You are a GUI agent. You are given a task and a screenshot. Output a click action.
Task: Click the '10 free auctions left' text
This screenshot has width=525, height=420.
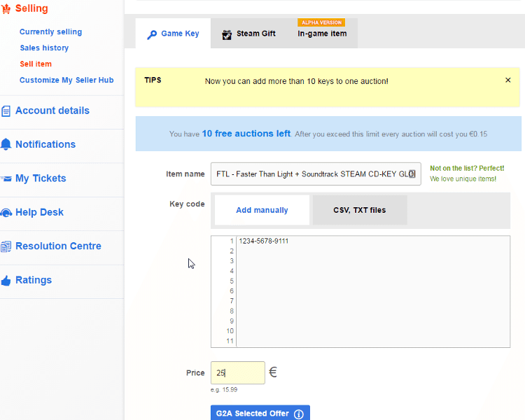click(x=246, y=134)
